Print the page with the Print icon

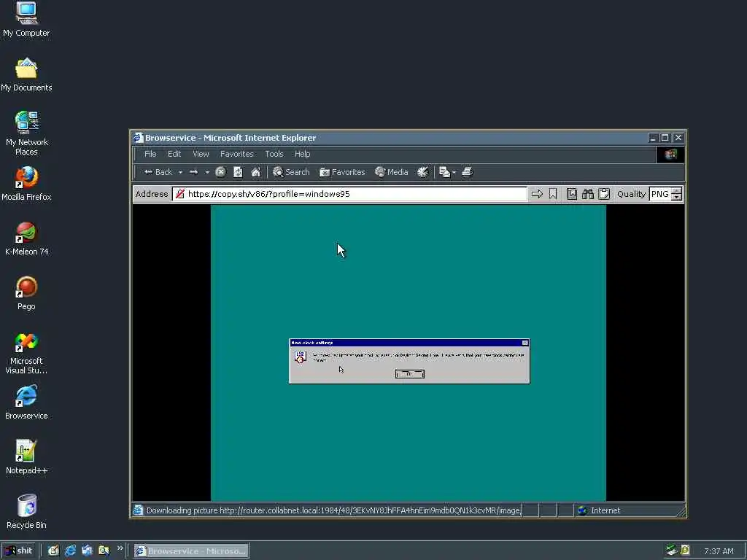click(468, 172)
